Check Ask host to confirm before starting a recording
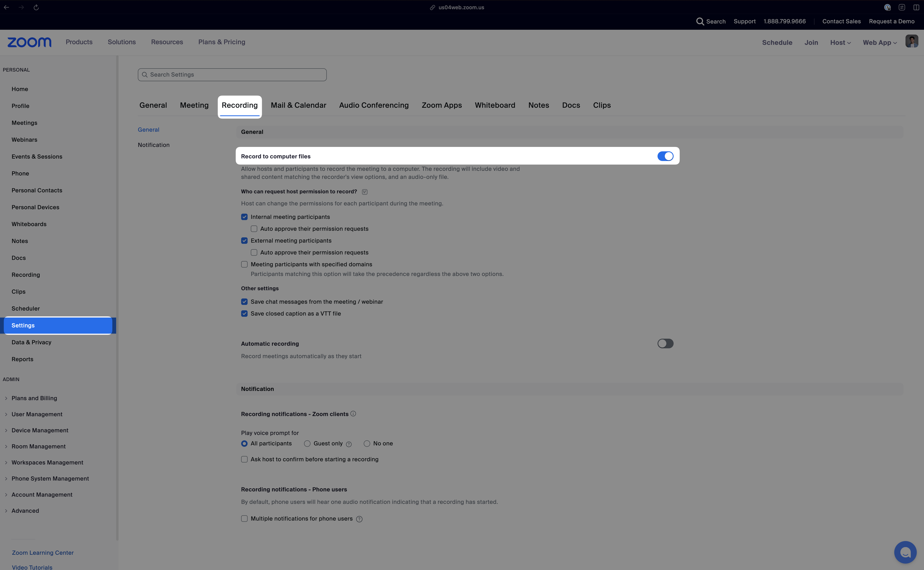This screenshot has height=570, width=924. click(x=244, y=459)
